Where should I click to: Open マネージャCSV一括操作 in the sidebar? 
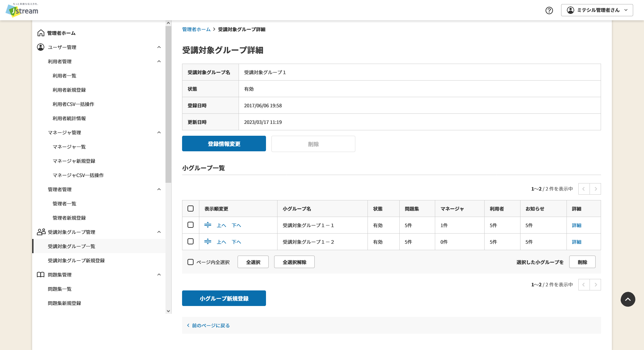78,175
